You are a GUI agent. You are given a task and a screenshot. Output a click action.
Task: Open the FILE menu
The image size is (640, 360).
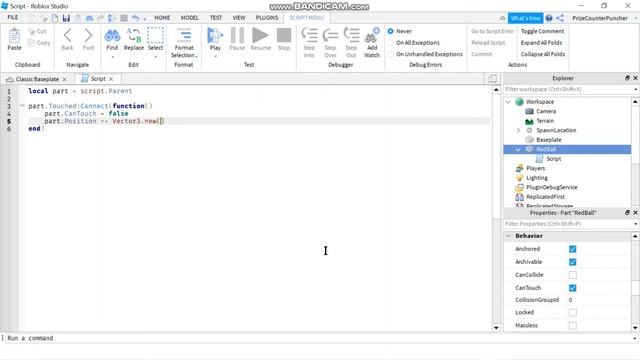tap(13, 18)
